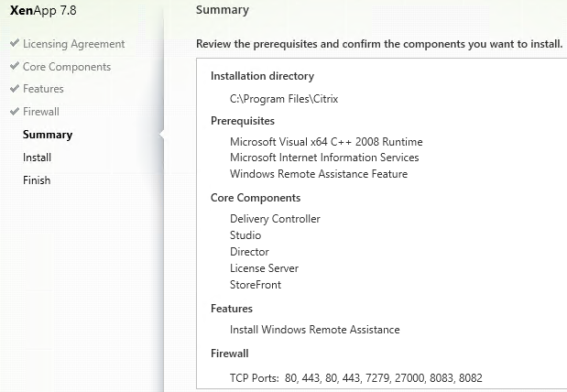The height and width of the screenshot is (392, 567).
Task: Click the Firewall step checkmark icon
Action: (x=15, y=111)
